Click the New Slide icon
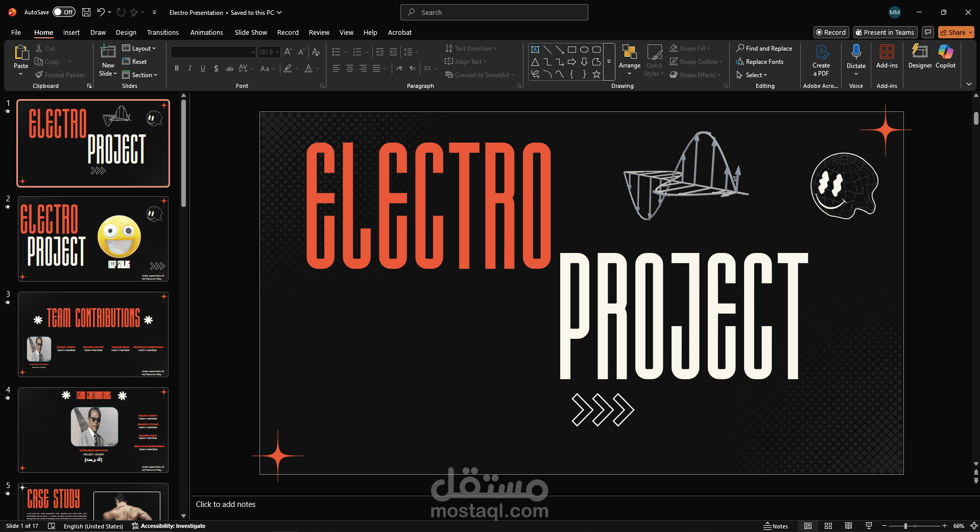The image size is (980, 532). 108,52
